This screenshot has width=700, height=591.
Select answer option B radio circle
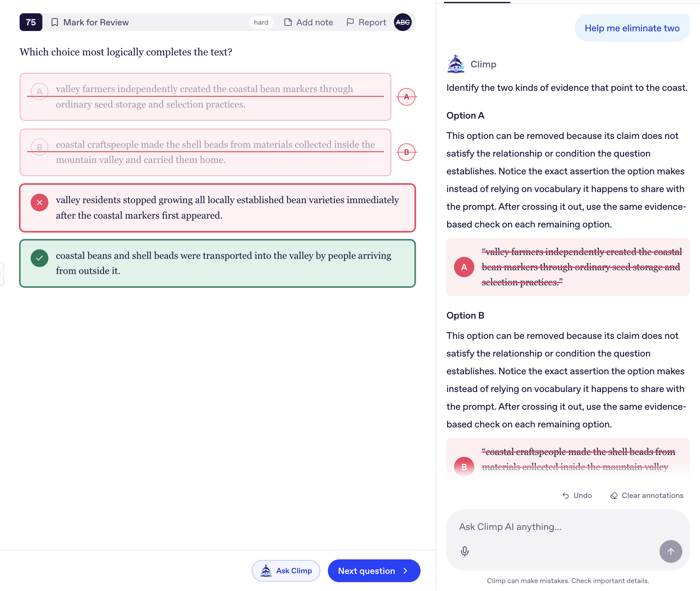(x=40, y=147)
